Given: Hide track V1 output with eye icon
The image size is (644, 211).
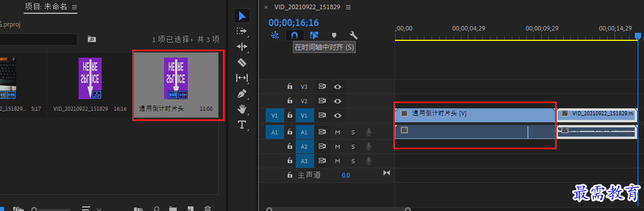Looking at the screenshot, I should (338, 115).
